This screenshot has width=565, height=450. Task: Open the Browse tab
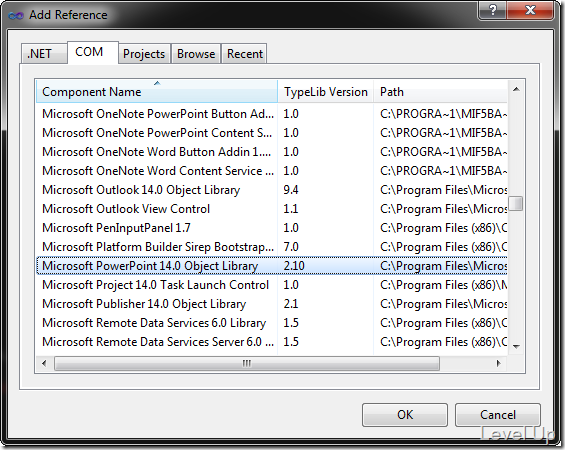click(x=196, y=54)
